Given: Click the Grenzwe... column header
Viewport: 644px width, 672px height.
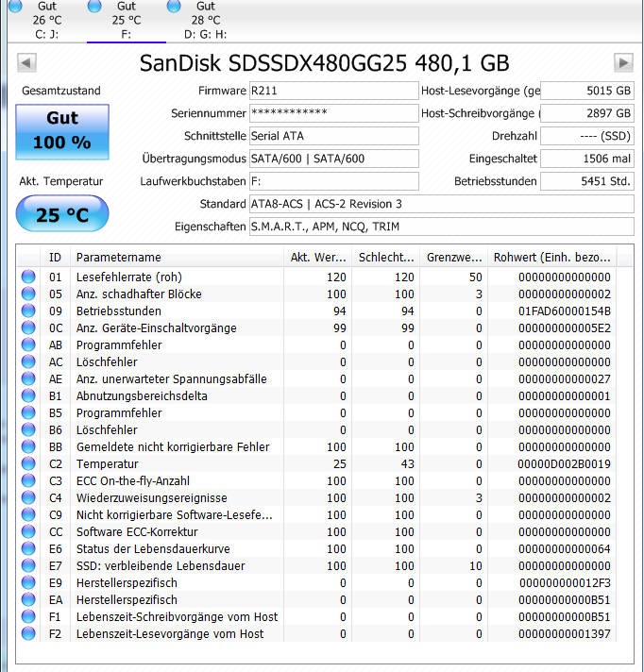Looking at the screenshot, I should 454,257.
